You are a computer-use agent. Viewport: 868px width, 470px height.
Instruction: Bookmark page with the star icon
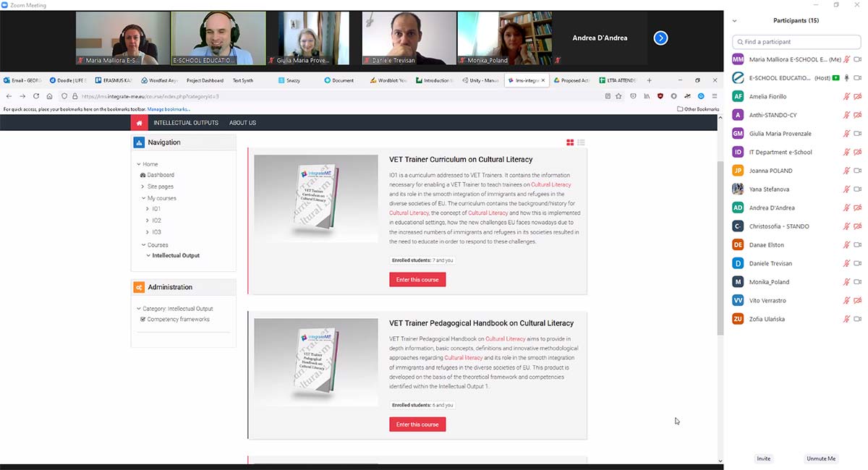(x=618, y=96)
